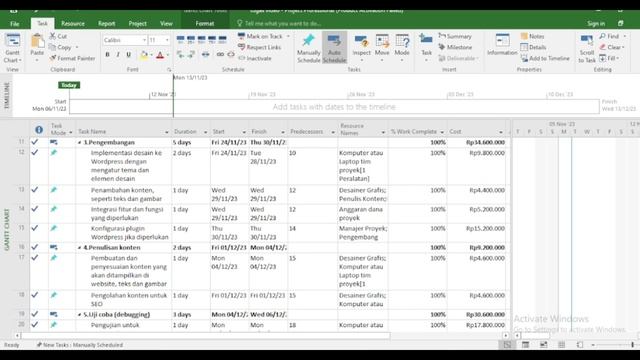Switch to the View tab

(166, 24)
